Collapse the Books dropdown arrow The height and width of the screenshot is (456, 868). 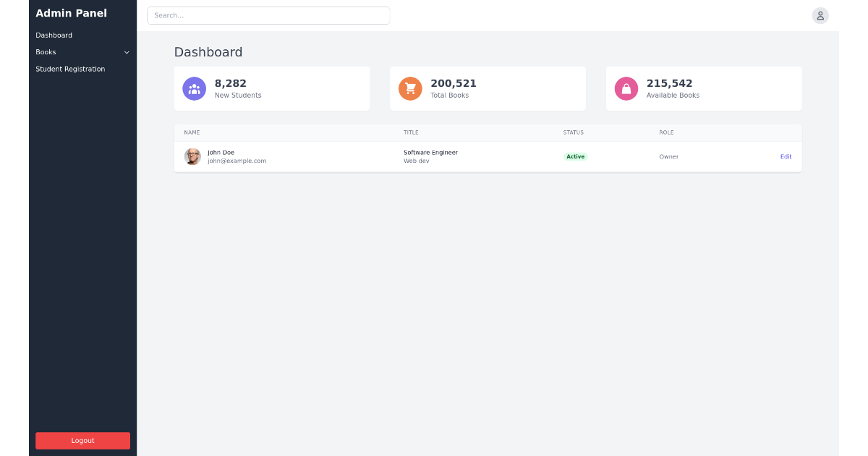[127, 52]
